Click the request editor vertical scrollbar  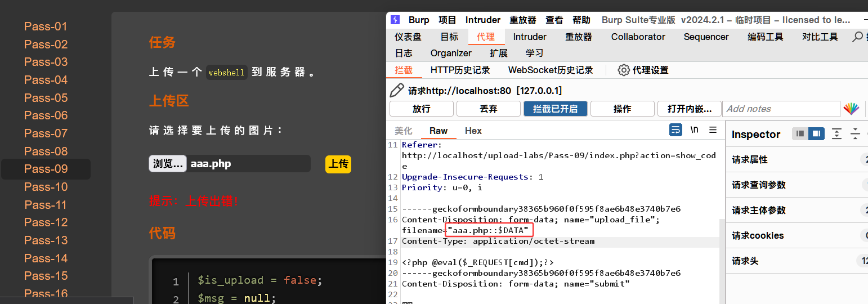722,262
